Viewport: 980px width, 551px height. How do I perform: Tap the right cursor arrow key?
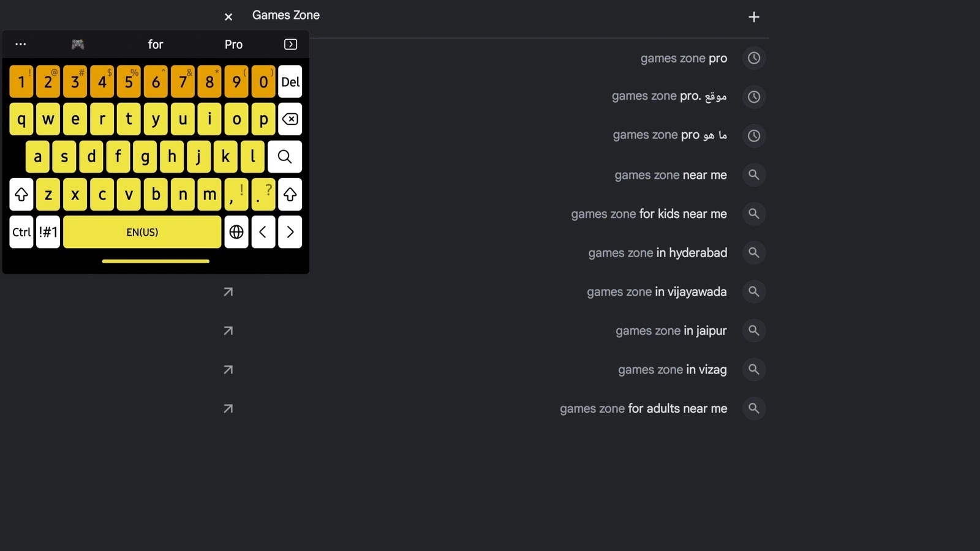[x=290, y=232]
